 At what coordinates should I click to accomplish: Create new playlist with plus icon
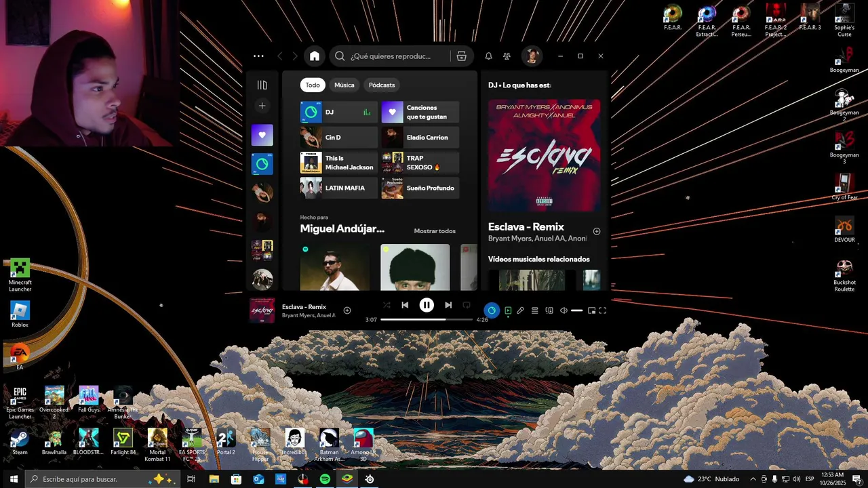click(262, 106)
